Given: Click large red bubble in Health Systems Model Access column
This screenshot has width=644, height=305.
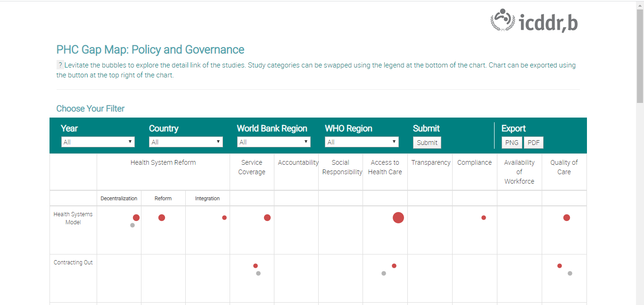Looking at the screenshot, I should [398, 218].
